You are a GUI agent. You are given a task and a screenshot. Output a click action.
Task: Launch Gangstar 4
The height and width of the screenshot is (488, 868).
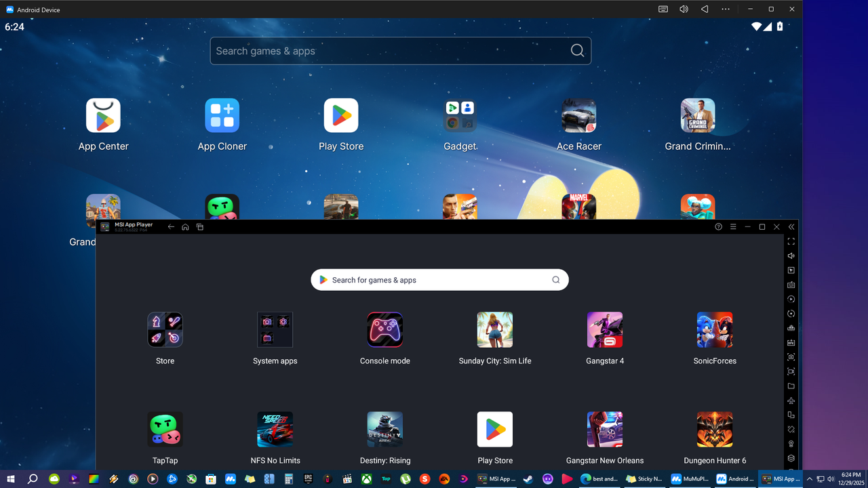(x=605, y=329)
